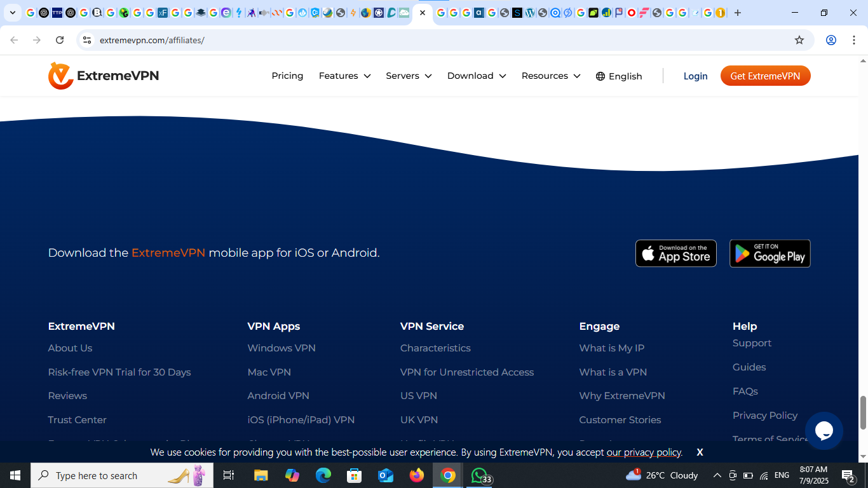Click the Windows taskbar search box
Image resolution: width=868 pixels, height=488 pixels.
(x=122, y=475)
